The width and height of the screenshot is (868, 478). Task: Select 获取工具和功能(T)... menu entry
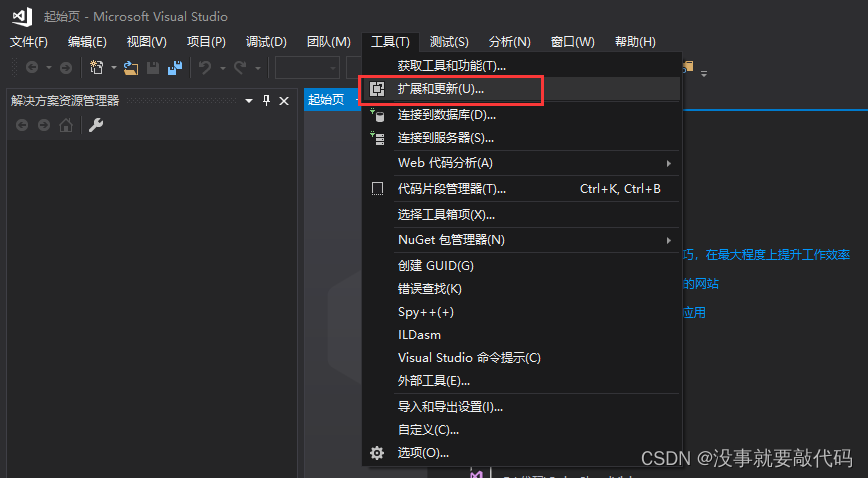522,66
